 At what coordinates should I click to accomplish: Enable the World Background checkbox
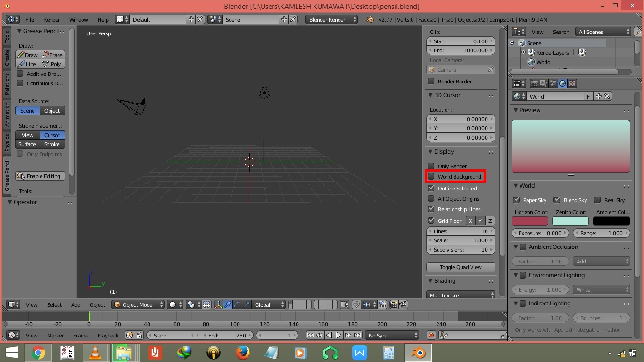tap(431, 177)
